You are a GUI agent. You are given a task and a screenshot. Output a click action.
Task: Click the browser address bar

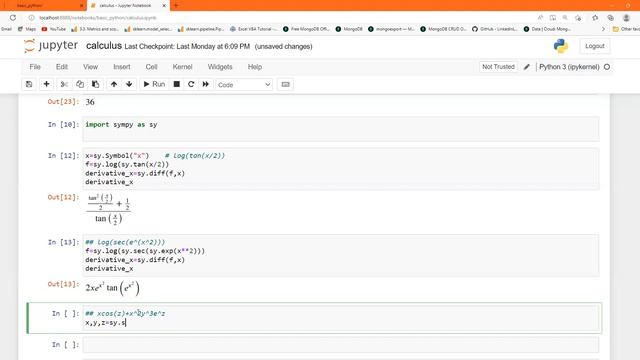click(x=278, y=18)
